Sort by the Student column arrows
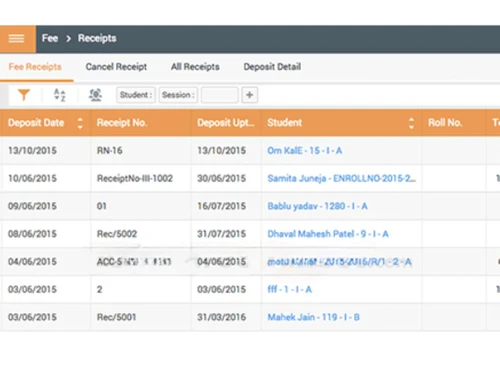Image resolution: width=500 pixels, height=375 pixels. point(411,123)
